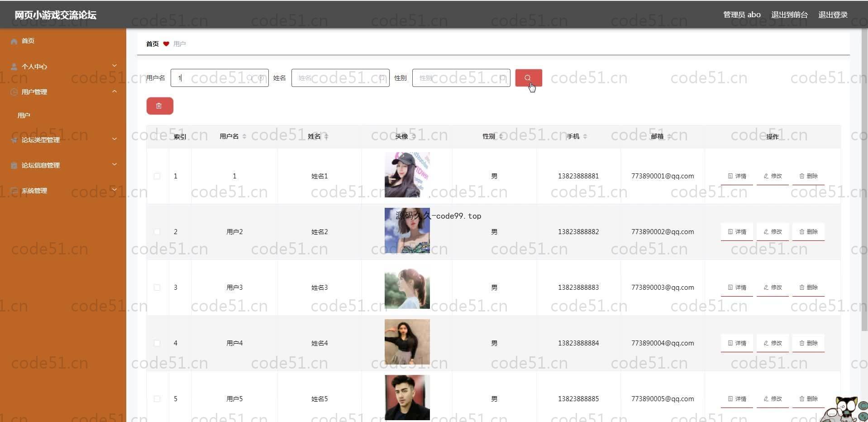The height and width of the screenshot is (422, 868).
Task: Click 删除 for user 姓名3
Action: [808, 288]
